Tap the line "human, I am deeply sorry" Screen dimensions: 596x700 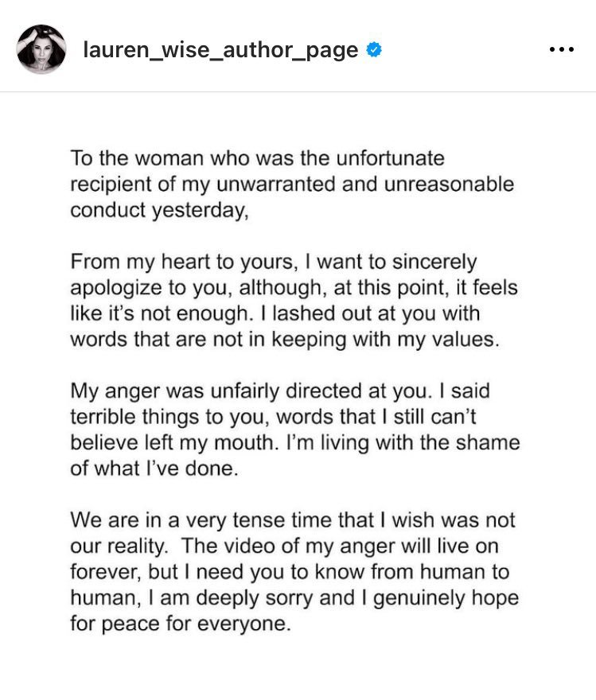294,597
